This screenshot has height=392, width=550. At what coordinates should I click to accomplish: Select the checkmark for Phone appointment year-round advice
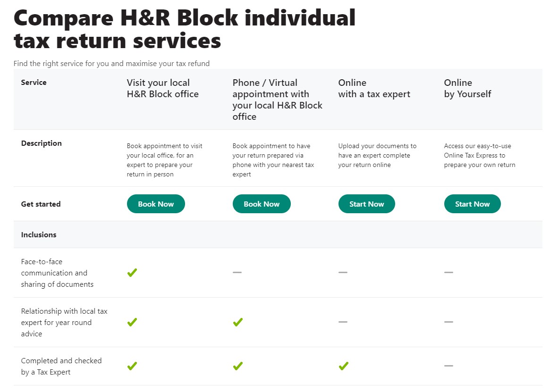(237, 322)
